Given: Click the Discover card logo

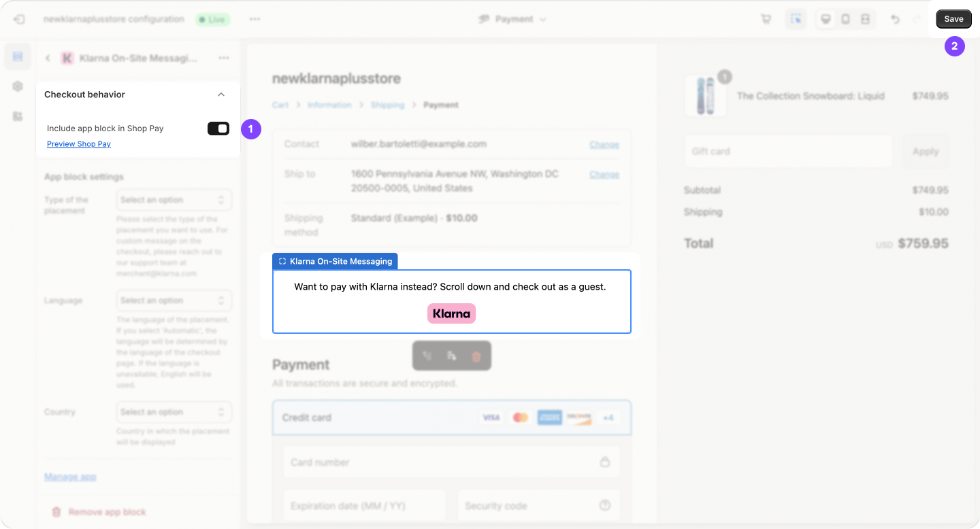Looking at the screenshot, I should pos(578,417).
